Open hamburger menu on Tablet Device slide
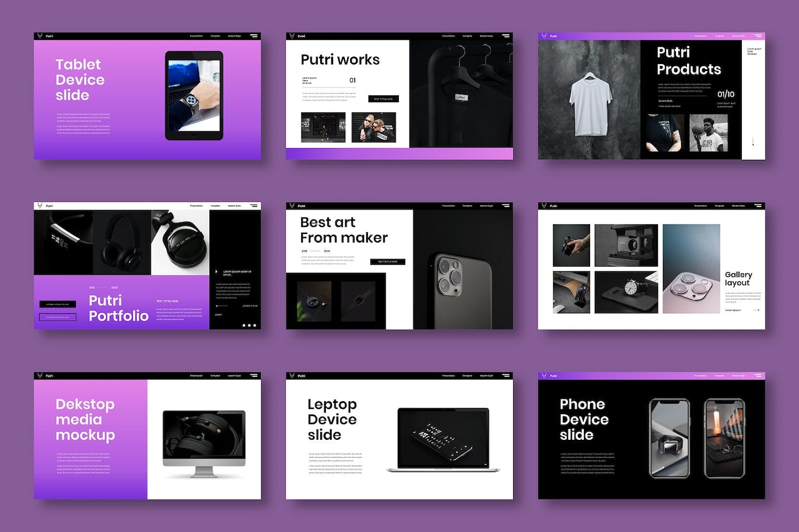This screenshot has height=532, width=799. tap(254, 36)
